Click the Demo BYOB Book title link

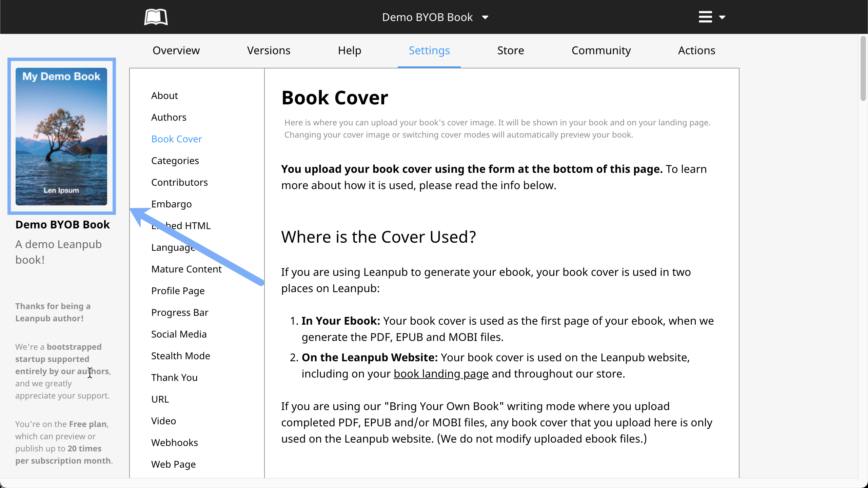coord(62,225)
